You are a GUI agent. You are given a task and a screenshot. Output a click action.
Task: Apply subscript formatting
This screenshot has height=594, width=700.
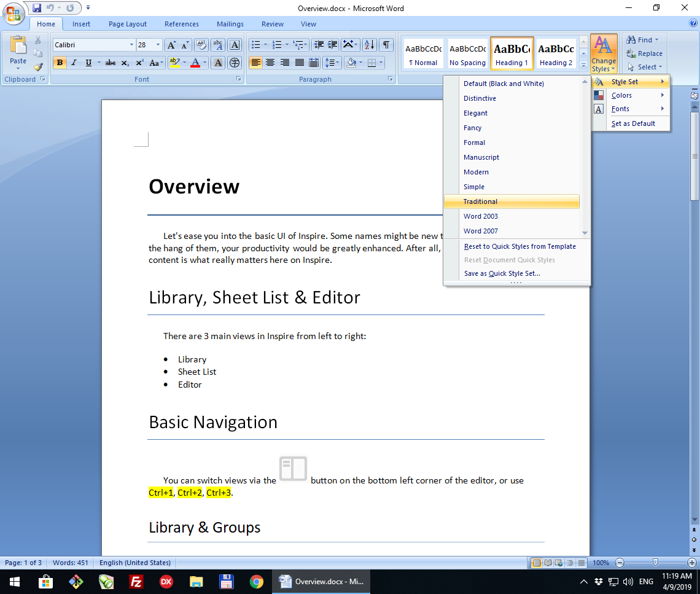(x=125, y=63)
